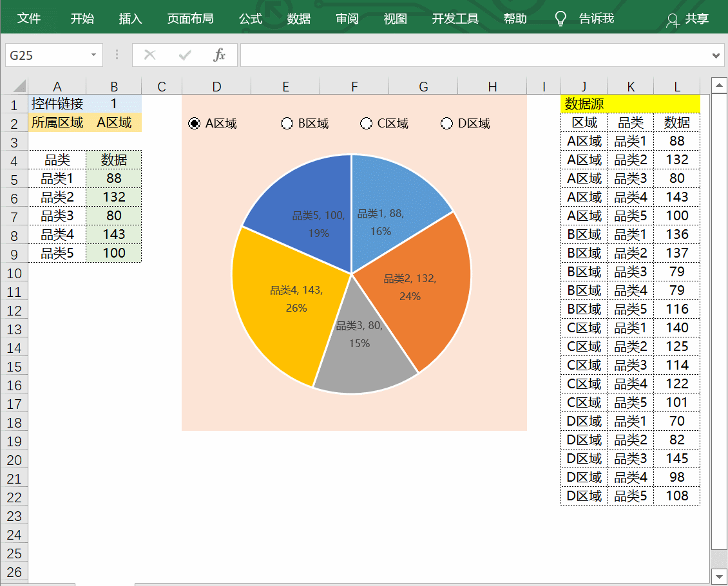Viewport: 728px width, 586px height.
Task: Click the Name Box showing G25
Action: (46, 55)
